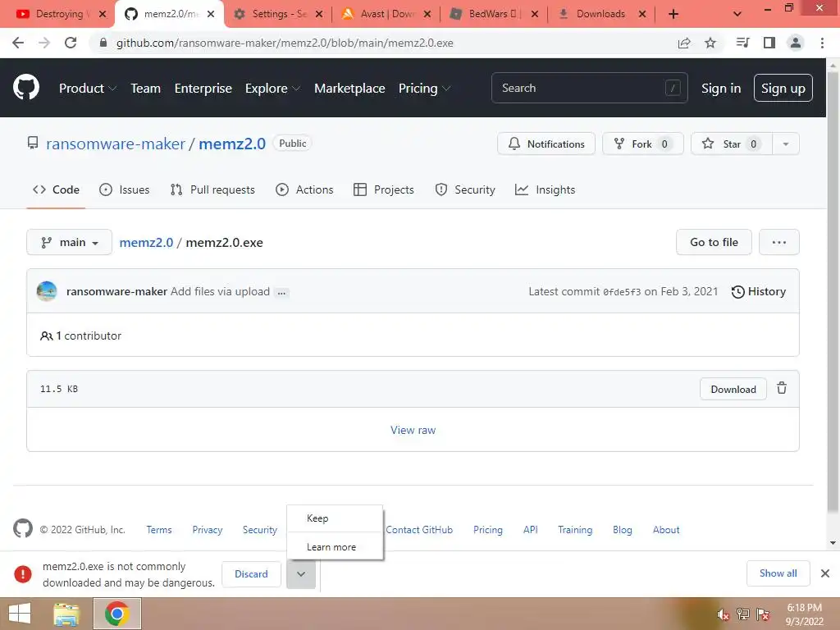Switch to the Pull requests tab

[212, 189]
